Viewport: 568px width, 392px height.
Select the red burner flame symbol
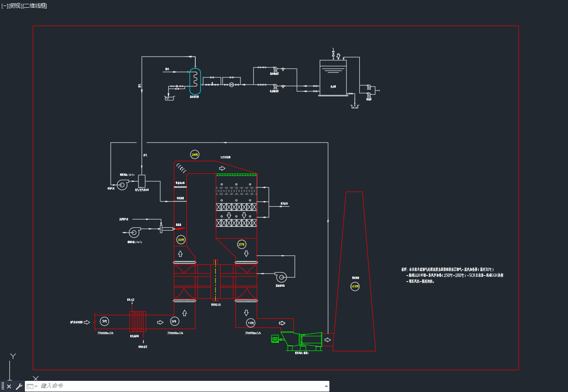coord(180,229)
